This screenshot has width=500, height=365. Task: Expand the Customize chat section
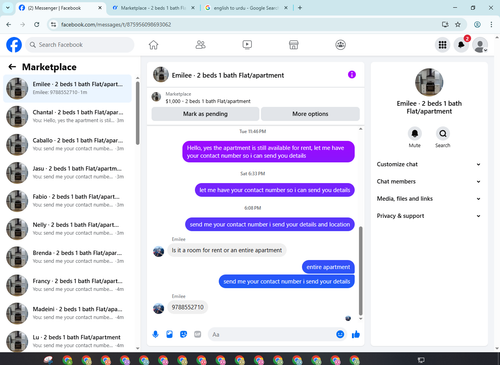pos(429,164)
